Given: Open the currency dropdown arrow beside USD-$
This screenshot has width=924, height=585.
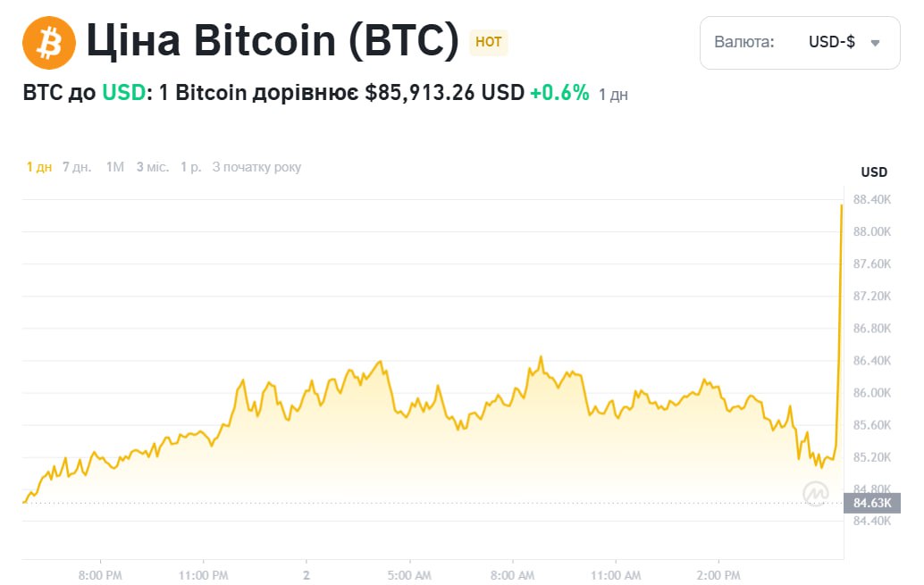Looking at the screenshot, I should [875, 43].
